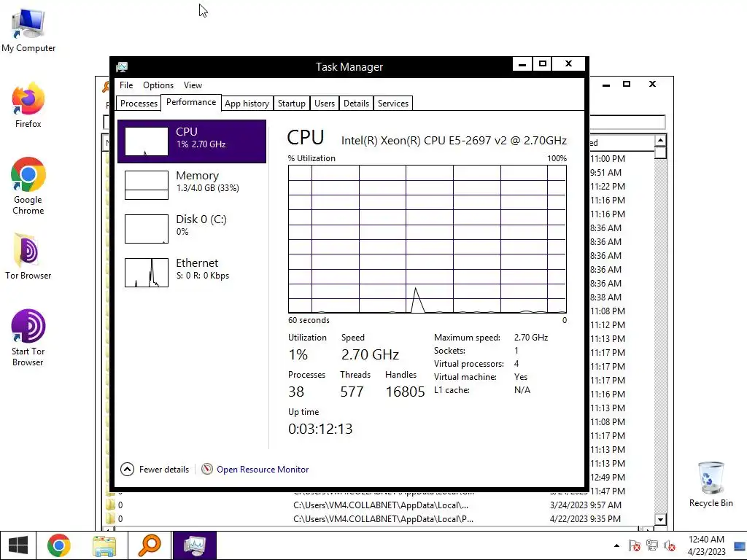The image size is (747, 560).
Task: Show hidden system tray icons
Action: pos(617,545)
